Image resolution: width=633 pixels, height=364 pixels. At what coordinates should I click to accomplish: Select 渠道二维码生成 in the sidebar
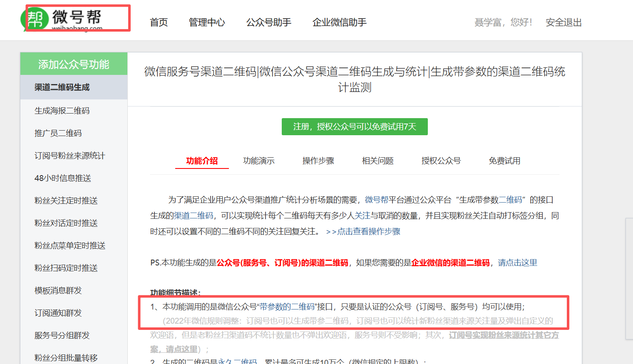point(74,87)
